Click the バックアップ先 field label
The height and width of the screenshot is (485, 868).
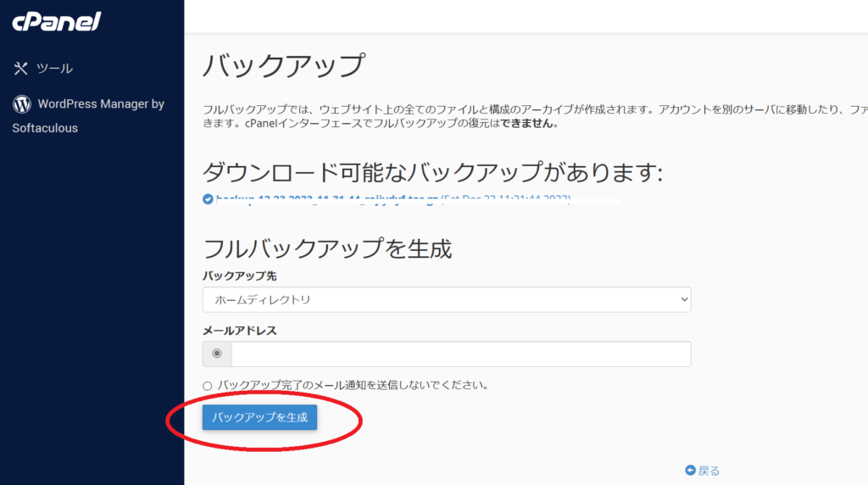click(239, 276)
